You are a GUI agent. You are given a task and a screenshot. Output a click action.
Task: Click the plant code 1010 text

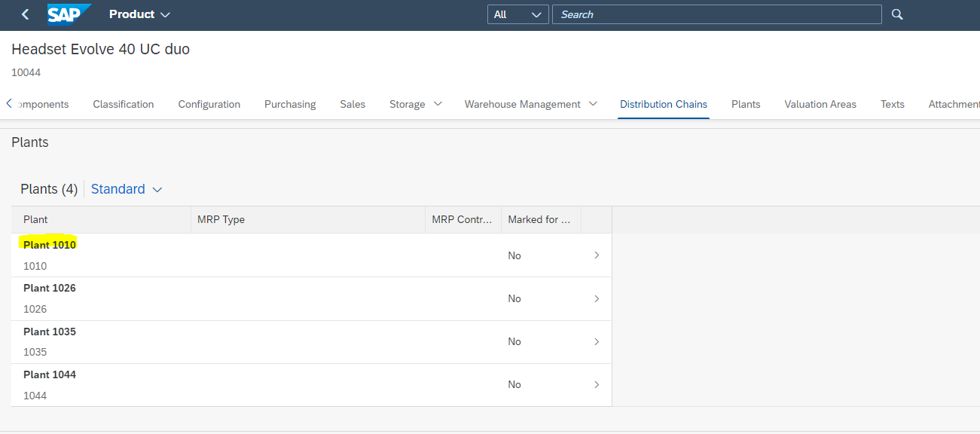[35, 266]
